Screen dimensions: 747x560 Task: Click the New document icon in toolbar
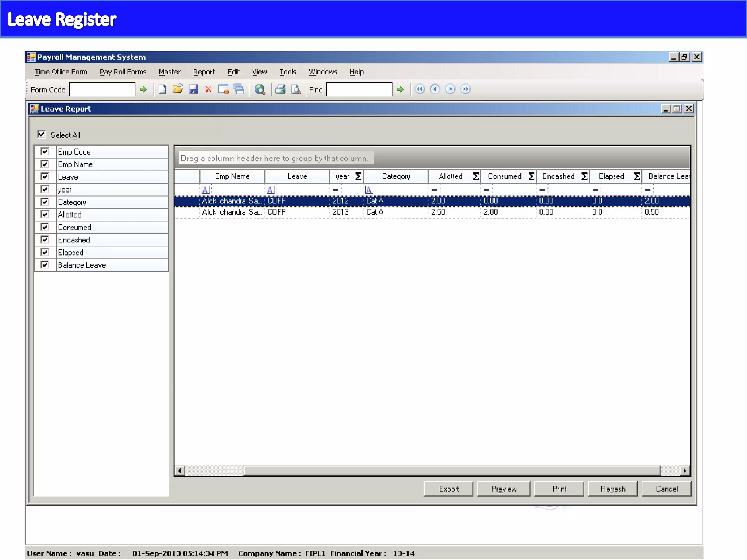pyautogui.click(x=162, y=89)
